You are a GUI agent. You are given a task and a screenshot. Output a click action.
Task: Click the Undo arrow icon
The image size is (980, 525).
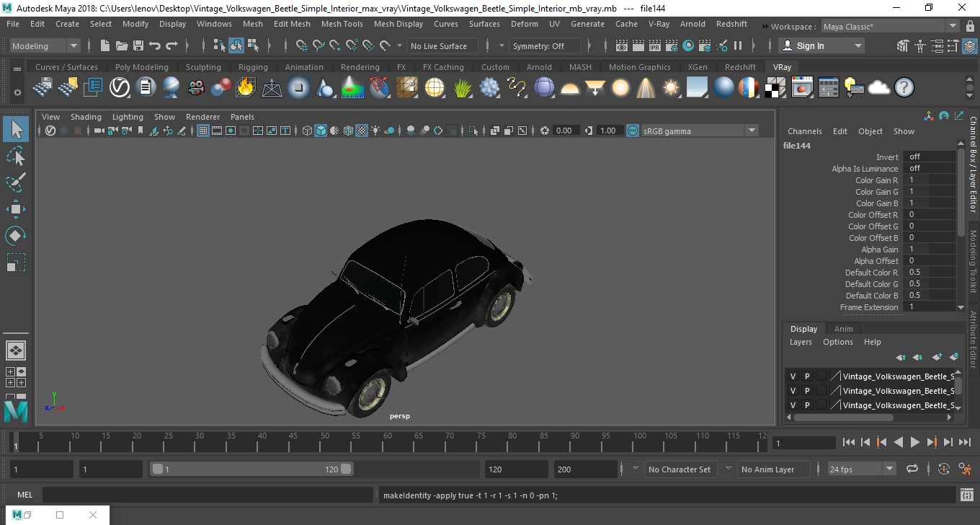154,45
